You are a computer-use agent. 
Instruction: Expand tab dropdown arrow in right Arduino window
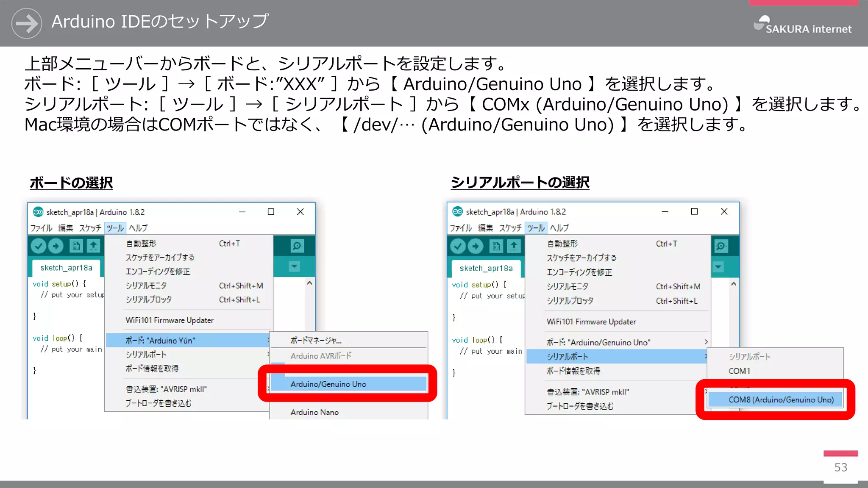(x=718, y=267)
